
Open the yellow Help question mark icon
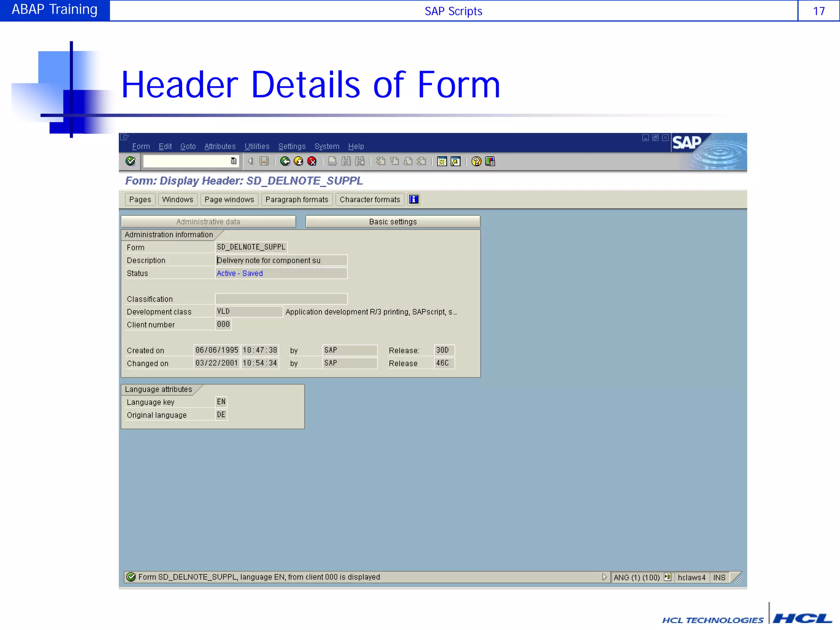[x=476, y=161]
